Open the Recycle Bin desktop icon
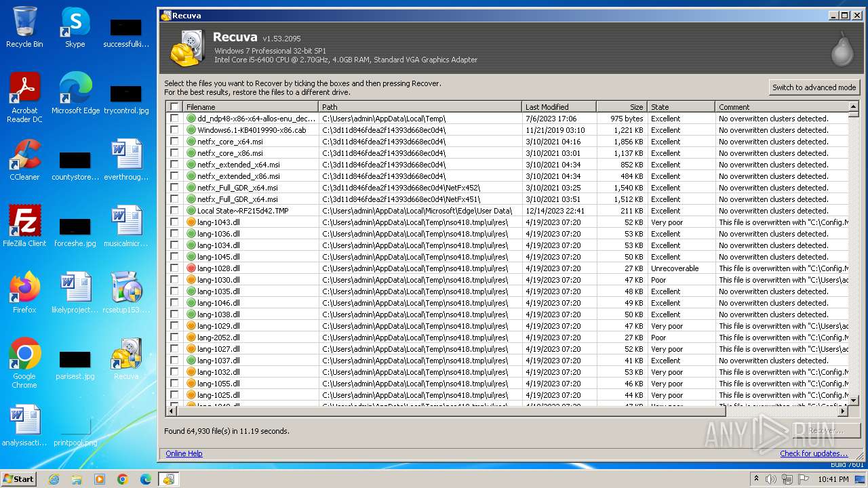Screen dimensions: 868x488 pyautogui.click(x=24, y=27)
